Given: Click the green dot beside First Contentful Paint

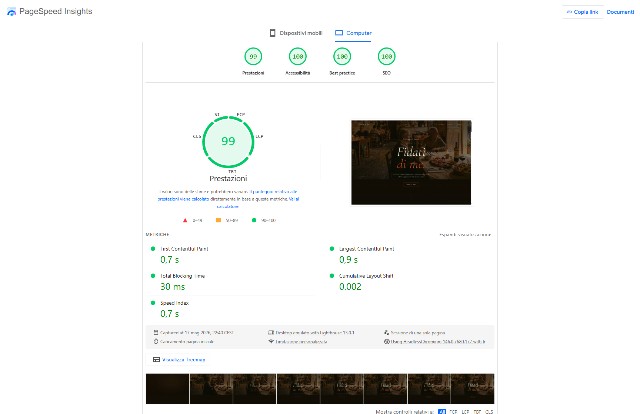Looking at the screenshot, I should (153, 249).
